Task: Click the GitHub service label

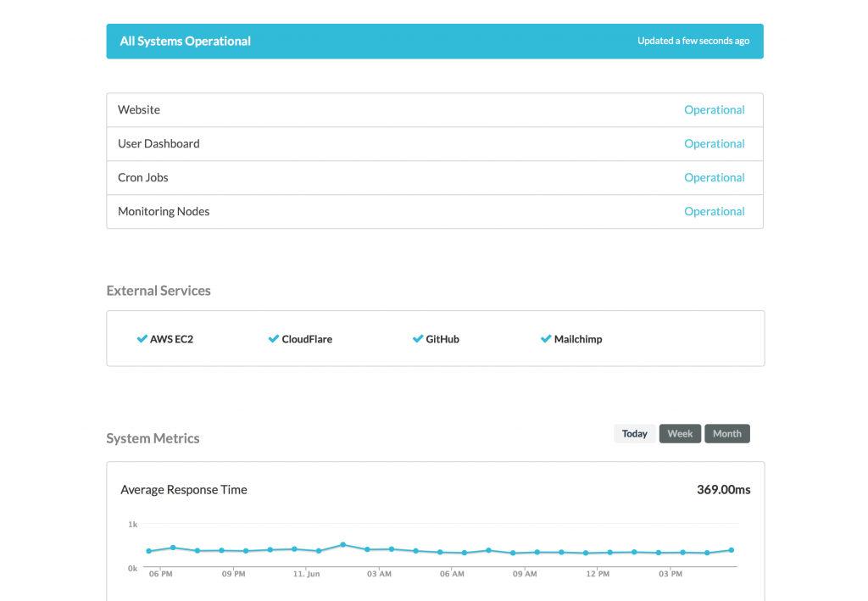Action: point(442,339)
